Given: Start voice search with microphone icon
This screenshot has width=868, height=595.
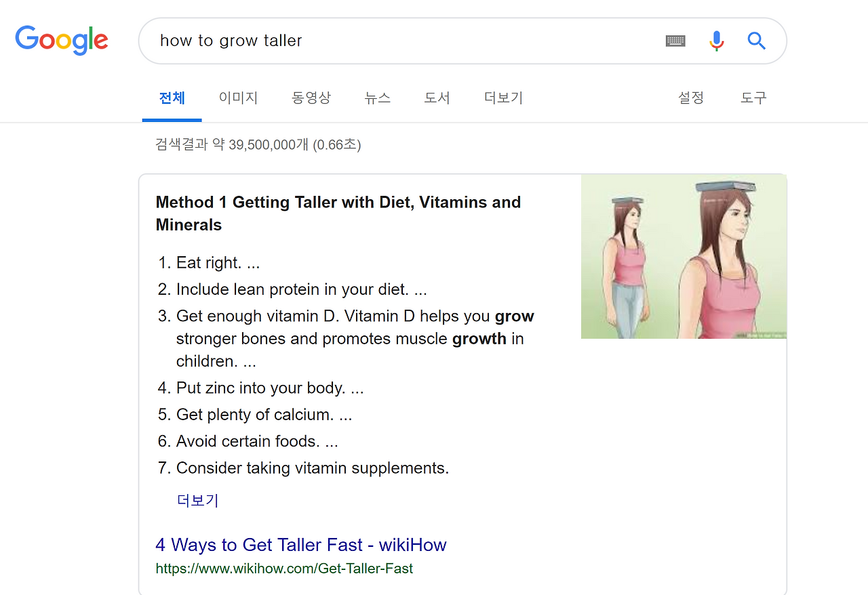Looking at the screenshot, I should [716, 41].
